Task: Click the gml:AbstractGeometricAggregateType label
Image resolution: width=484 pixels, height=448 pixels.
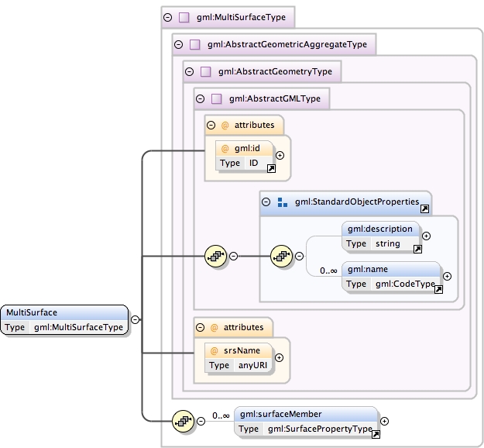Action: pos(287,44)
